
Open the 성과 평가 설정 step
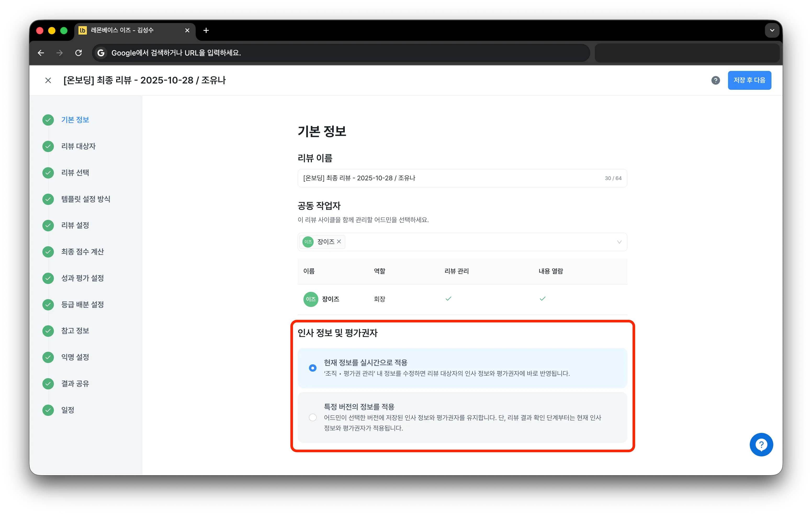(x=83, y=278)
